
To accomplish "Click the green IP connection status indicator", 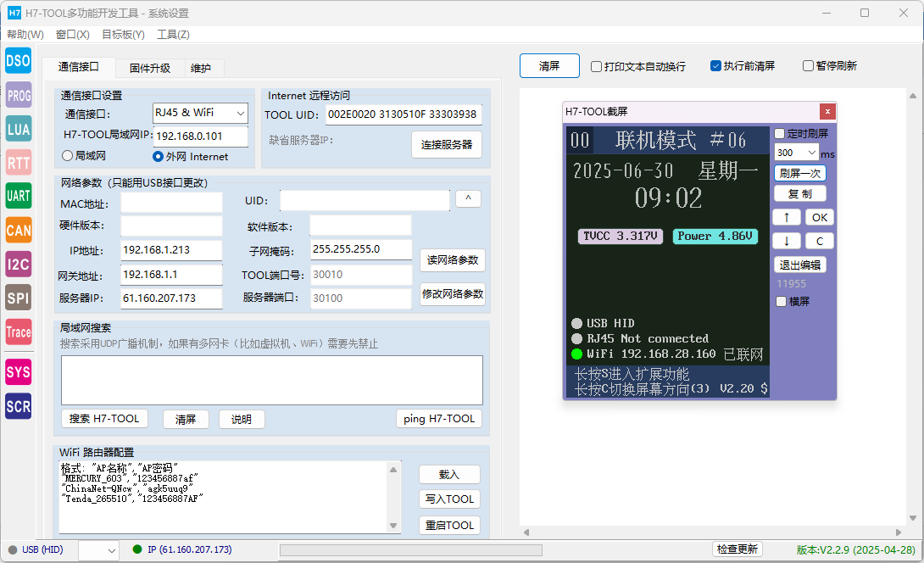I will [x=137, y=549].
